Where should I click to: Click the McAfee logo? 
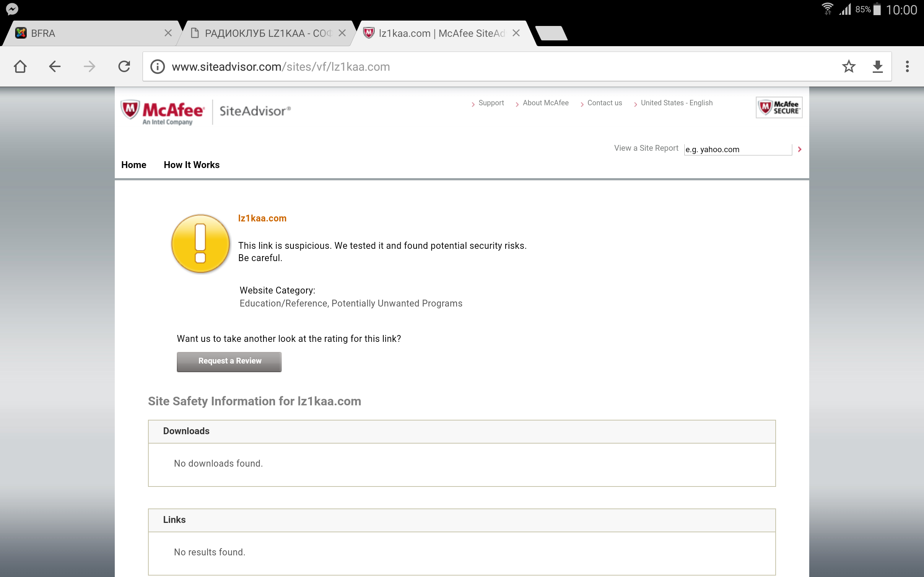[163, 112]
